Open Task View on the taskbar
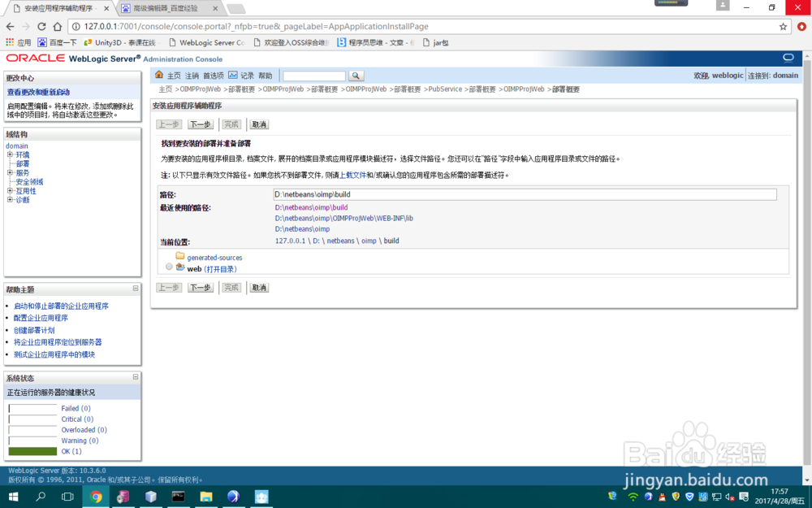The height and width of the screenshot is (508, 812). [x=67, y=497]
